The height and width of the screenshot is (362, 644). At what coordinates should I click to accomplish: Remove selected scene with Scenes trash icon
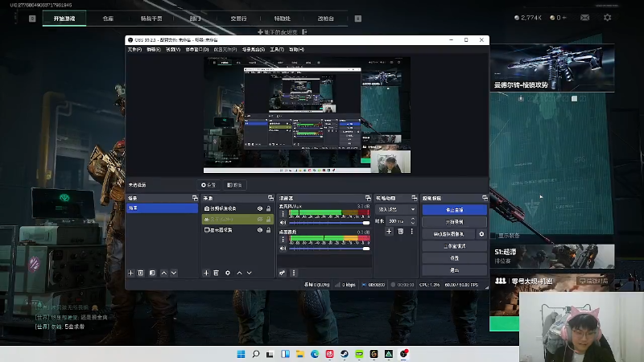tap(140, 273)
